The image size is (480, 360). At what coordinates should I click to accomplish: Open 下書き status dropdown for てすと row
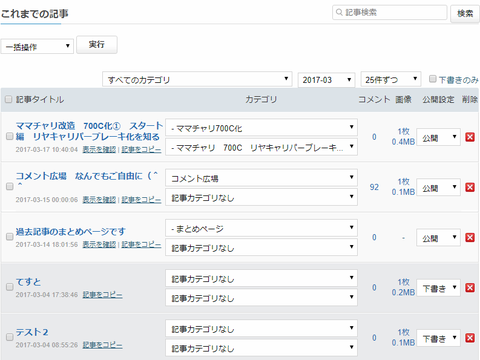(438, 288)
